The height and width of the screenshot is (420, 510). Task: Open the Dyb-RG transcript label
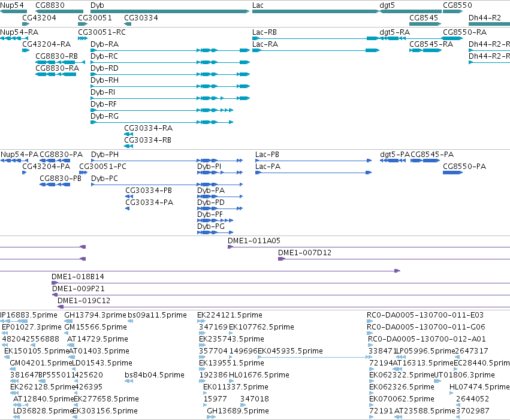[x=104, y=116]
